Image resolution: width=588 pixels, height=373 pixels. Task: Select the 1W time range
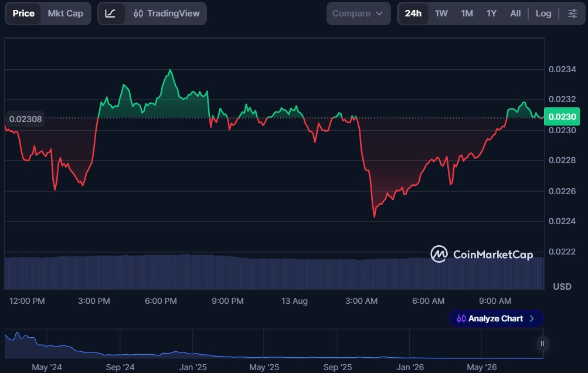441,13
